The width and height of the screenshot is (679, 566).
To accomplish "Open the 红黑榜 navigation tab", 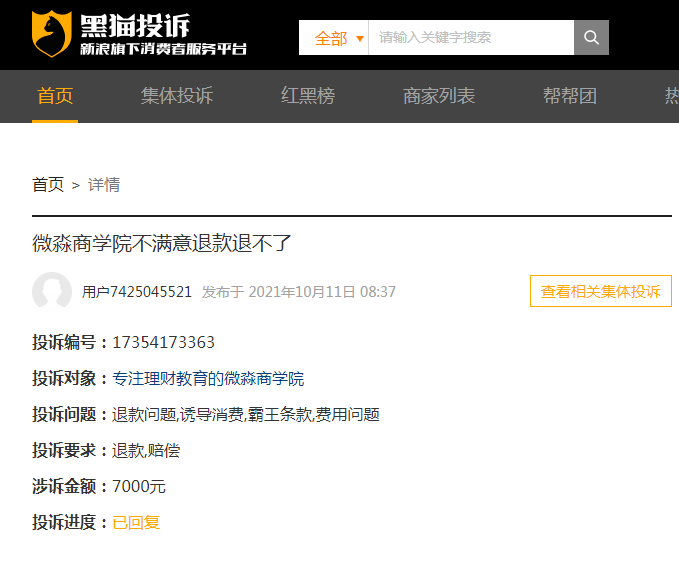I will pyautogui.click(x=308, y=96).
